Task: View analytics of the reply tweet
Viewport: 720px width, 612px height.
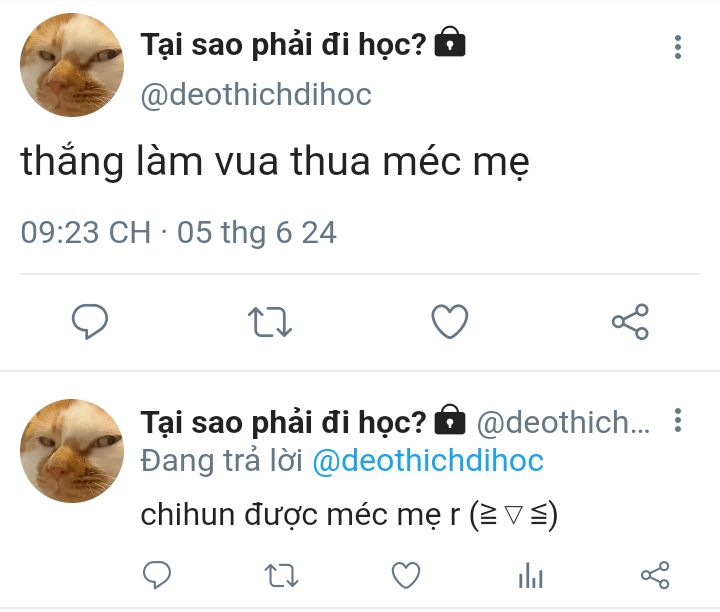Action: pos(531,575)
